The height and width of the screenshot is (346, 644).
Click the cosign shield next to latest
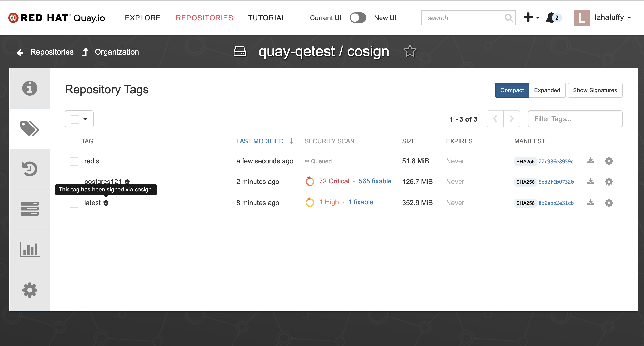click(x=106, y=203)
